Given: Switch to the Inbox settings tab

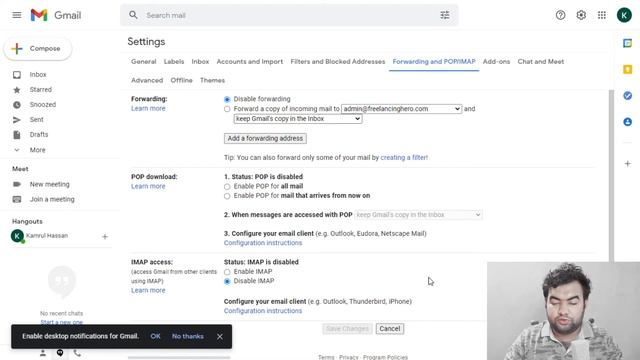Looking at the screenshot, I should click(x=200, y=62).
